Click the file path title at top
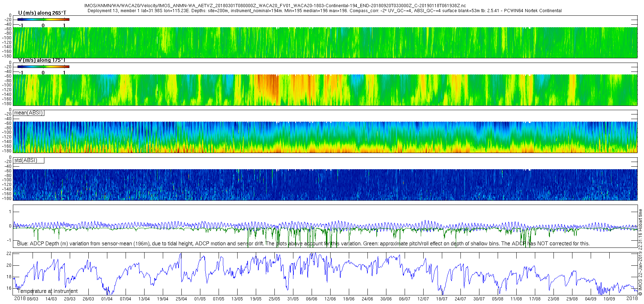 pyautogui.click(x=275, y=6)
